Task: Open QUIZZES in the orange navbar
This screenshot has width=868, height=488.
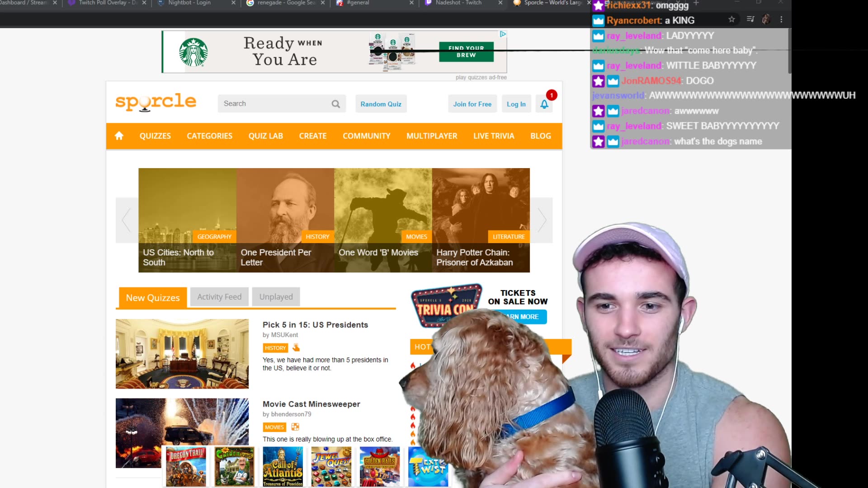Action: pyautogui.click(x=155, y=136)
